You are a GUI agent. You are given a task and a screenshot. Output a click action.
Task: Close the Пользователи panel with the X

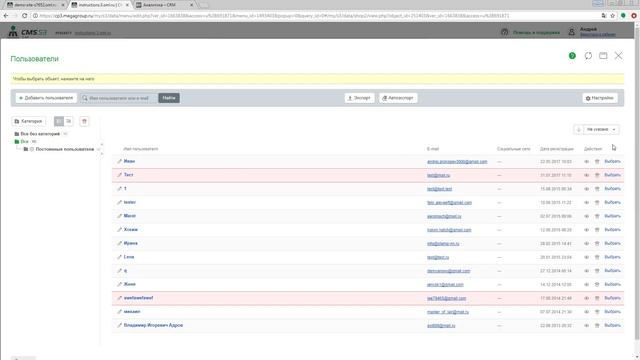click(x=618, y=56)
